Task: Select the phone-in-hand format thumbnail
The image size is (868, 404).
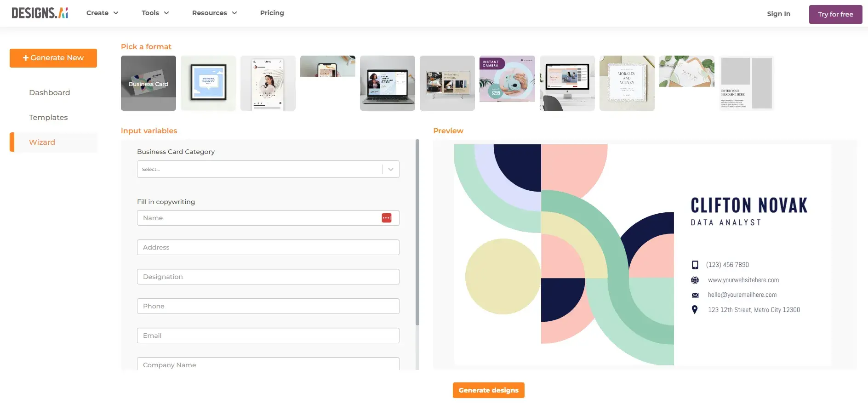Action: pyautogui.click(x=328, y=66)
